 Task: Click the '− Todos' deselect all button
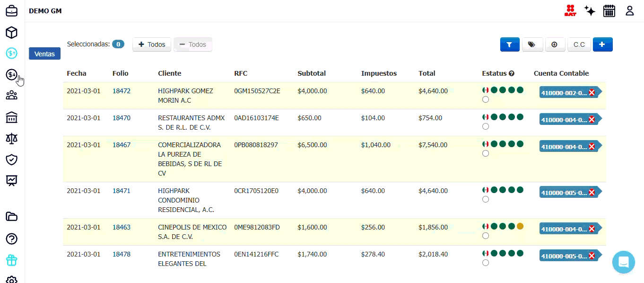coord(193,44)
